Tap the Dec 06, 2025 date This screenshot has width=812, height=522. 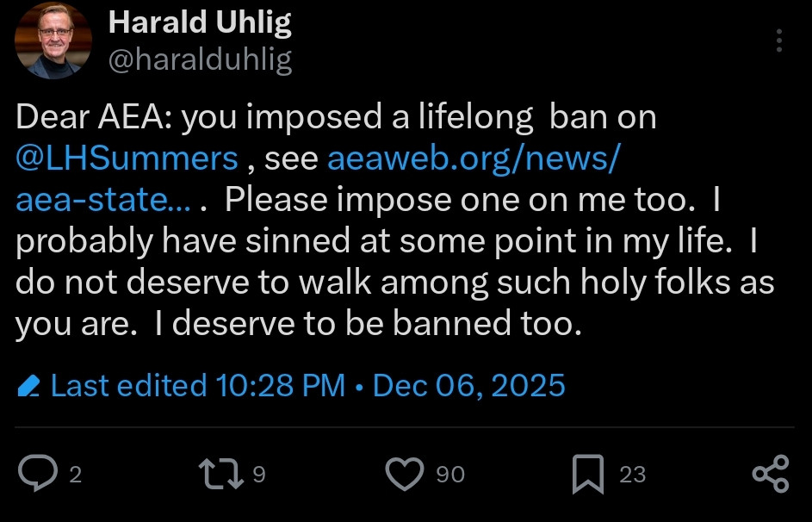coord(469,385)
